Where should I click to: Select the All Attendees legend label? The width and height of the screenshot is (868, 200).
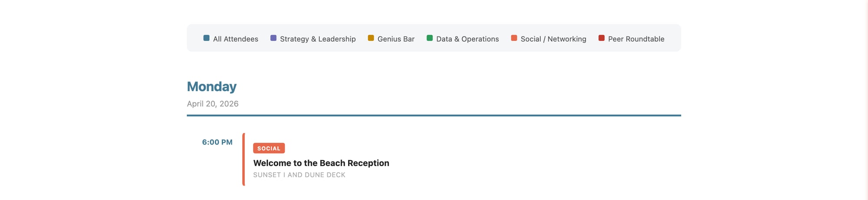[236, 39]
